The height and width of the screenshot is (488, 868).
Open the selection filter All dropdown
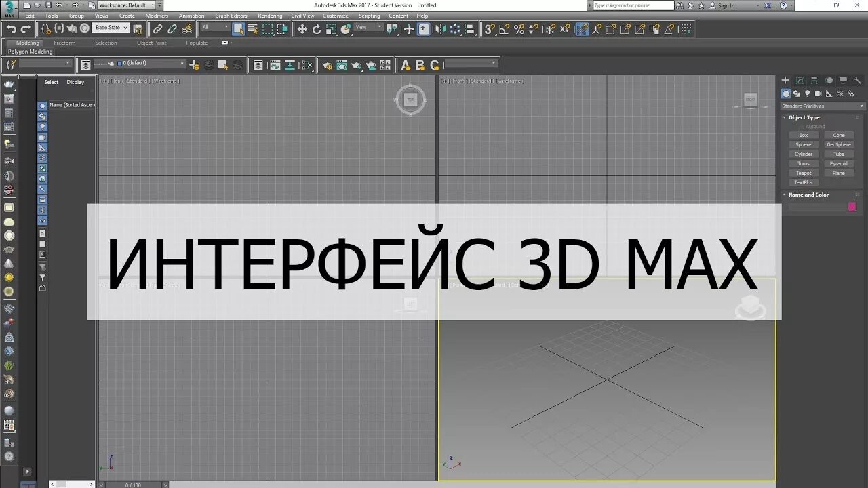[216, 28]
